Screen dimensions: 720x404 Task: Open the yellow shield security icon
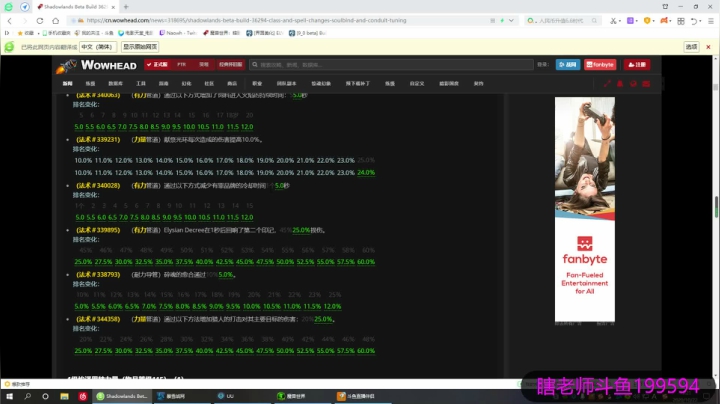click(647, 21)
